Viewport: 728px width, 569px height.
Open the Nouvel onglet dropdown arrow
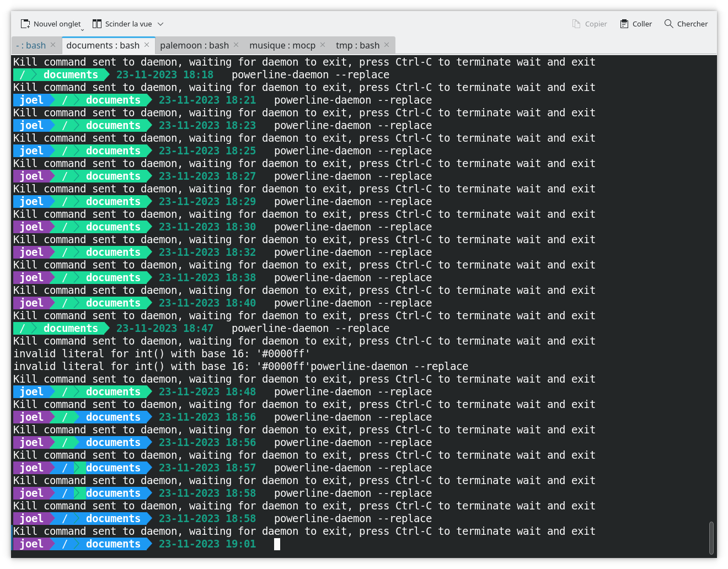[83, 29]
